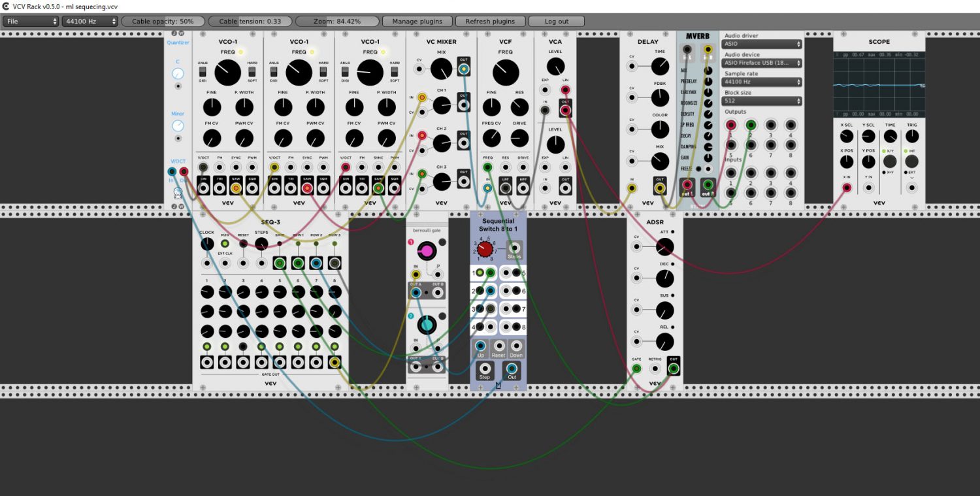This screenshot has width=980, height=496.
Task: Toggle ANLG/DIGI switch on first VCO-1
Action: point(203,71)
